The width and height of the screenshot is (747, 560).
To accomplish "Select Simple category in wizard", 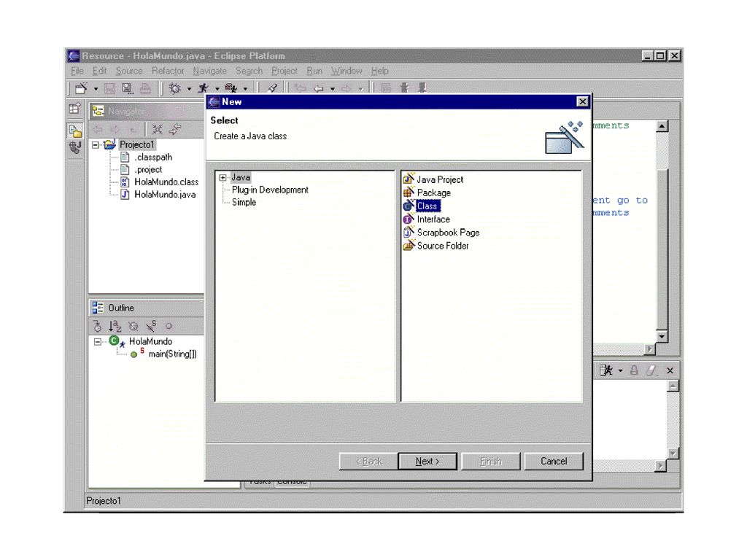I will pyautogui.click(x=244, y=202).
